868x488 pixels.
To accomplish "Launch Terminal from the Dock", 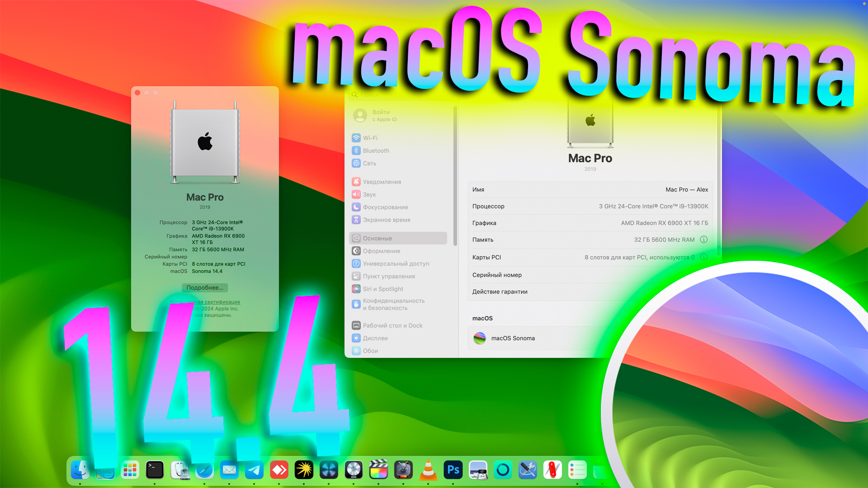I will 155,470.
